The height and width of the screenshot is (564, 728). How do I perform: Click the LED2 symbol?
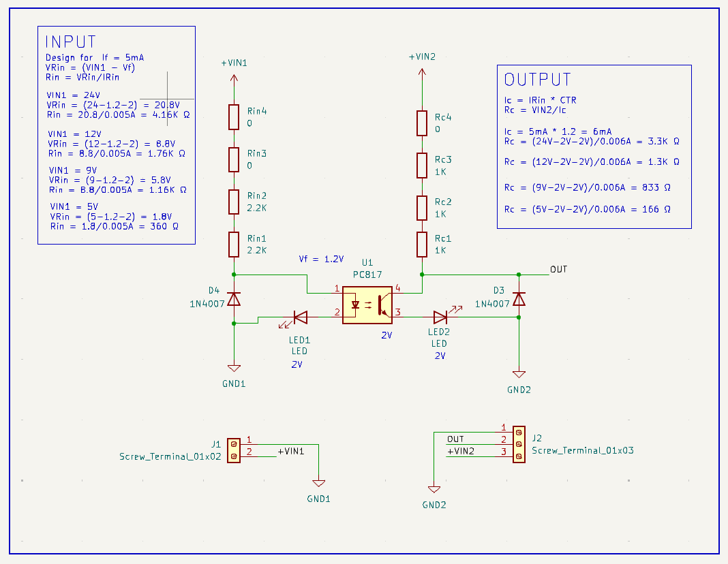[x=440, y=317]
